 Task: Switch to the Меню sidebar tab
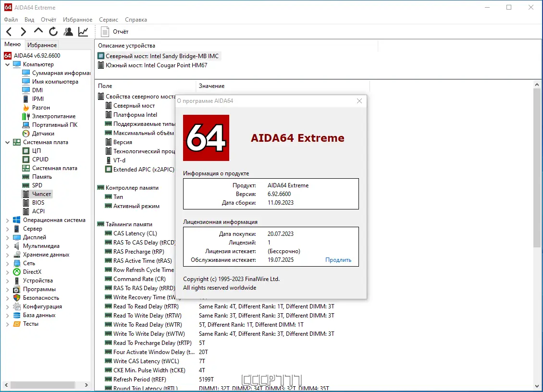tap(12, 44)
